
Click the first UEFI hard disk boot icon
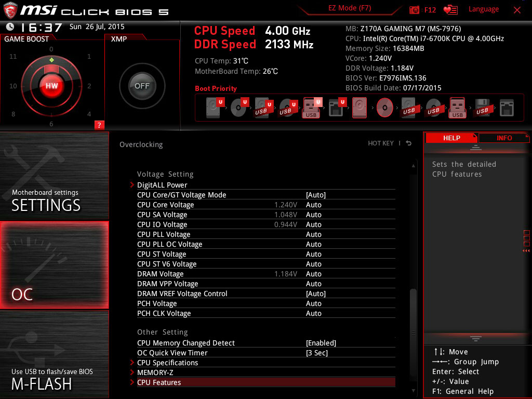[215, 108]
